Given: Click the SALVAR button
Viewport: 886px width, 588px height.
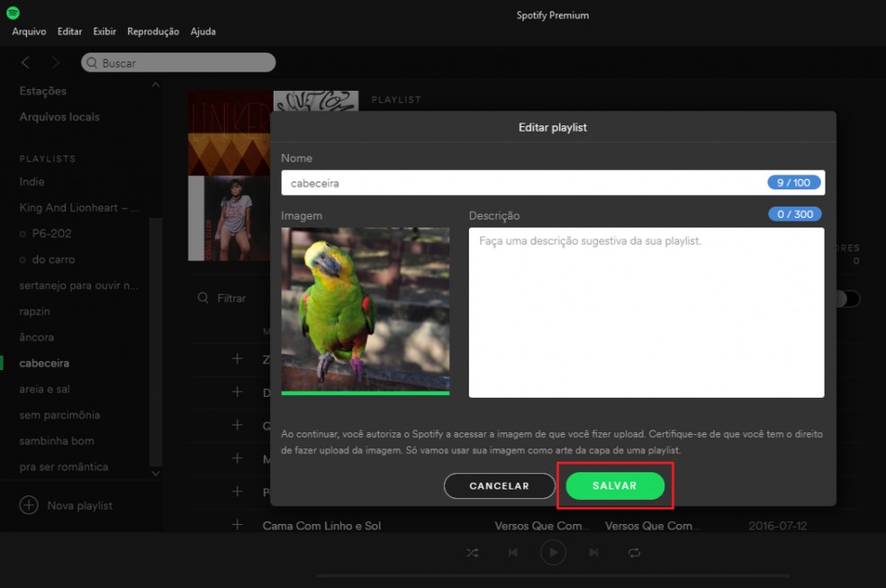Looking at the screenshot, I should pos(615,485).
